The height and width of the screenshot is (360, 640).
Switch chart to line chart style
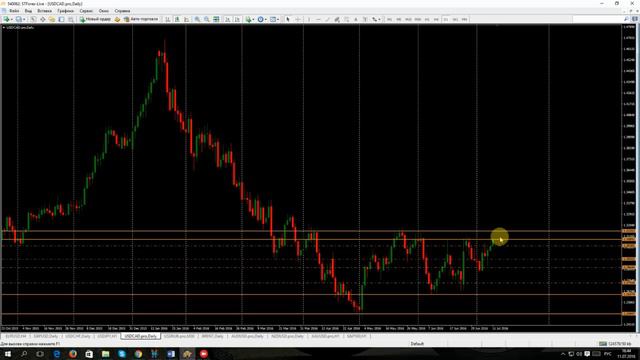pyautogui.click(x=187, y=19)
